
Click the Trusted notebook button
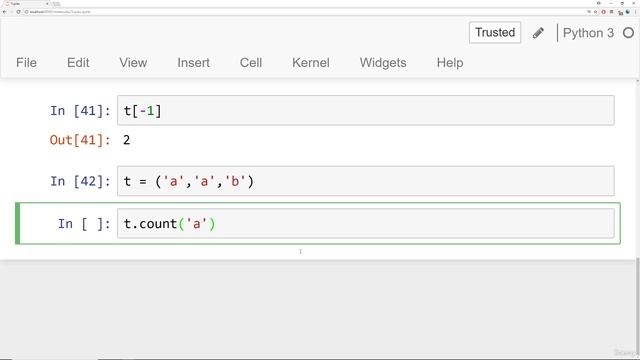pos(495,32)
